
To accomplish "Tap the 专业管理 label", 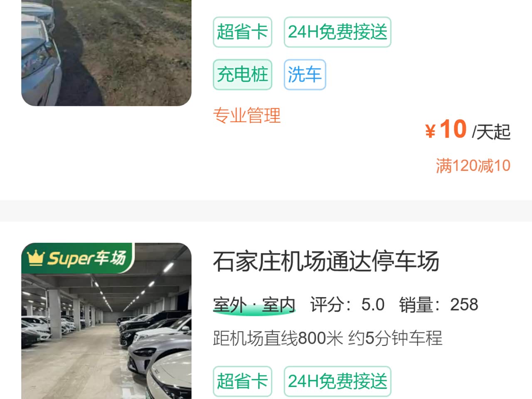I will pyautogui.click(x=247, y=116).
